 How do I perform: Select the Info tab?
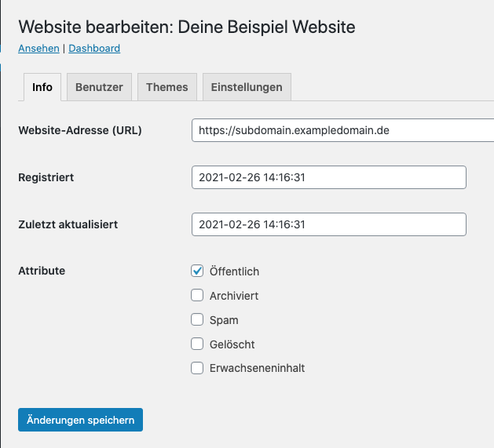(42, 87)
